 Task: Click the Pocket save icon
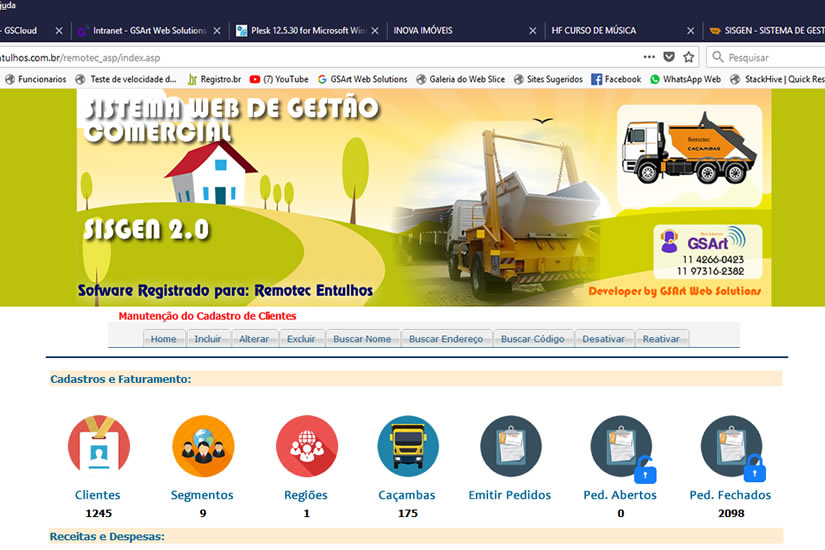[669, 57]
